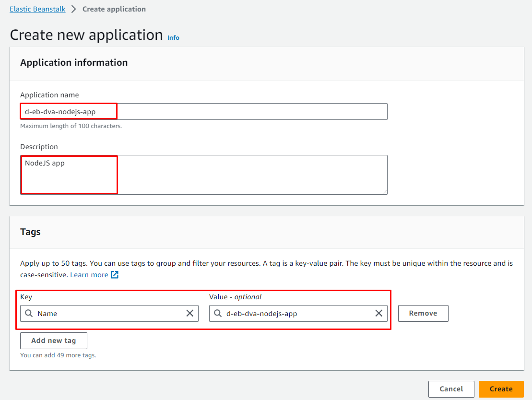
Task: Click the search icon in Value field
Action: (x=218, y=314)
